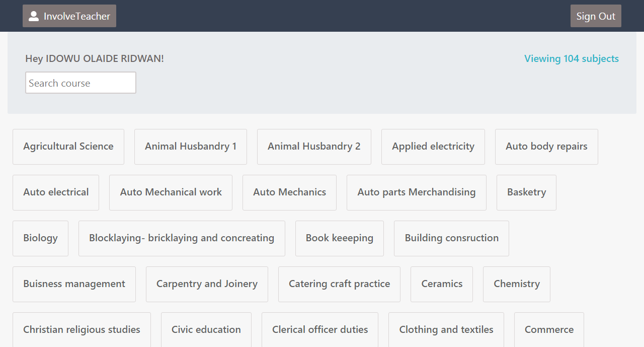This screenshot has width=644, height=347.
Task: Open the Auto parts Merchandising subject
Action: pos(417,192)
